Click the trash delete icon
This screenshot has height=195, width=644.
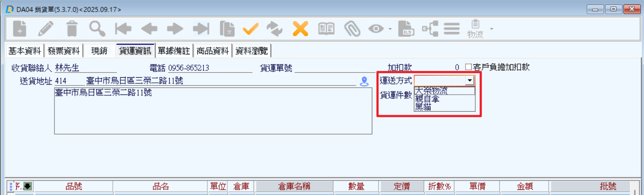coord(72,29)
